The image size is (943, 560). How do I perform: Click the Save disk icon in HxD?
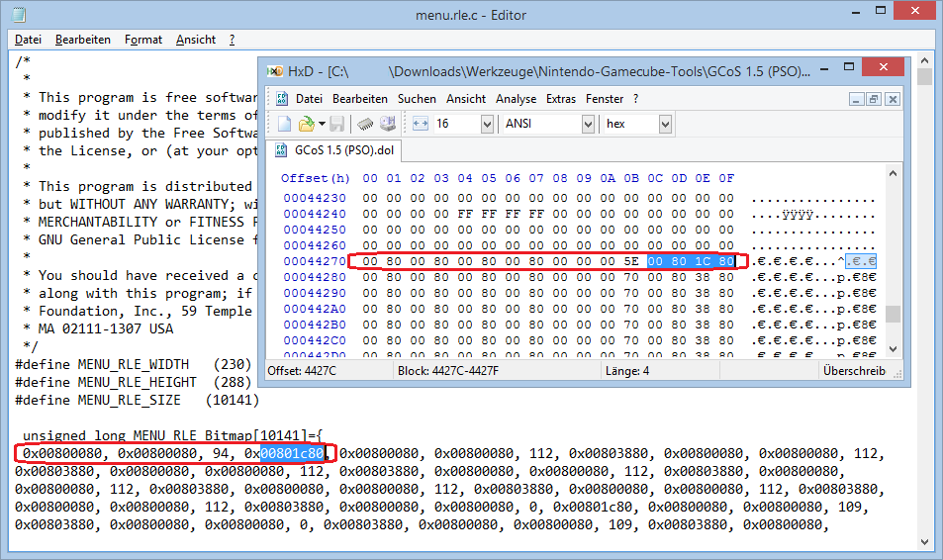click(x=336, y=124)
